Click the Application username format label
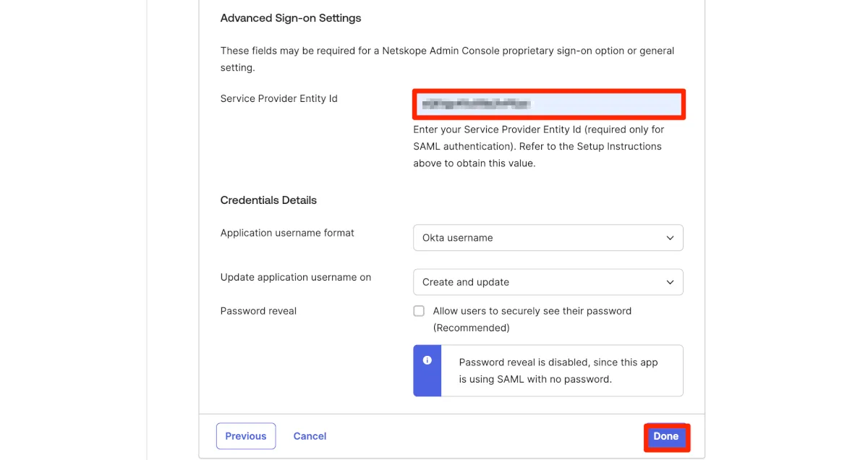868x460 pixels. 287,233
